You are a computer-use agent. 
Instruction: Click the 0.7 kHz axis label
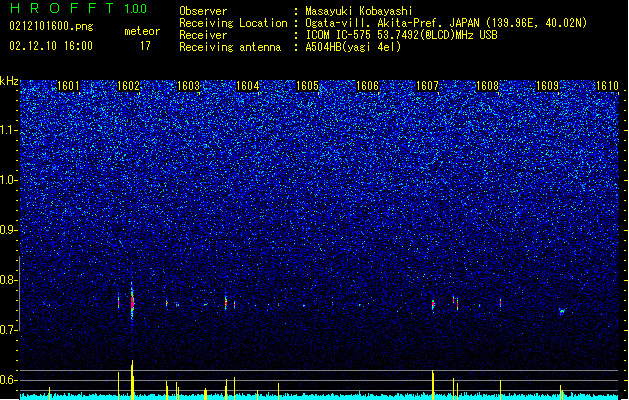[x=9, y=330]
